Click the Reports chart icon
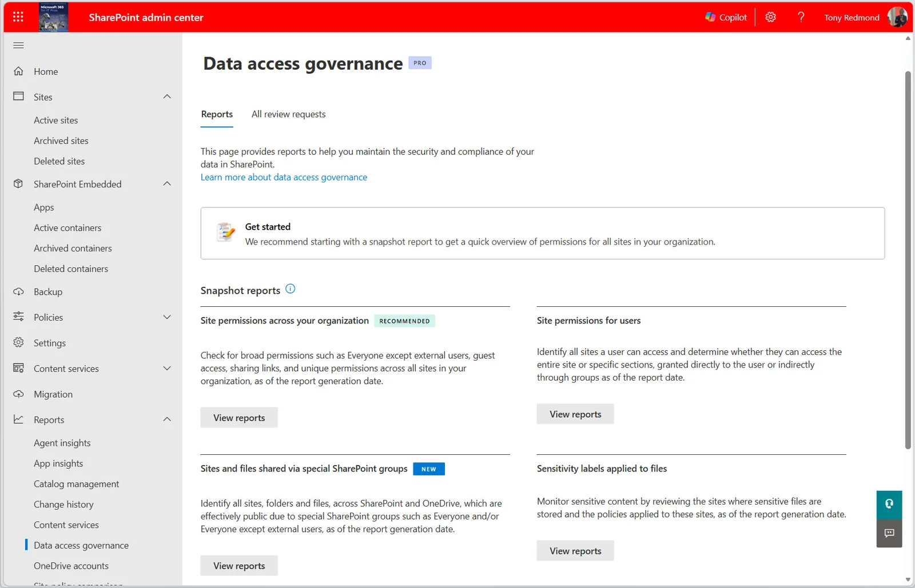This screenshot has width=915, height=588. [x=18, y=419]
